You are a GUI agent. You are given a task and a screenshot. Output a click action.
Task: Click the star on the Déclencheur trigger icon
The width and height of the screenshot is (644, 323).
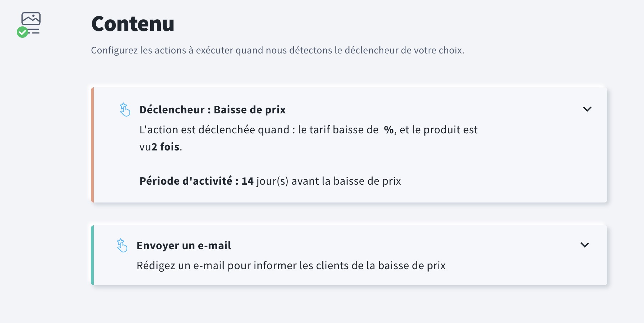(123, 106)
